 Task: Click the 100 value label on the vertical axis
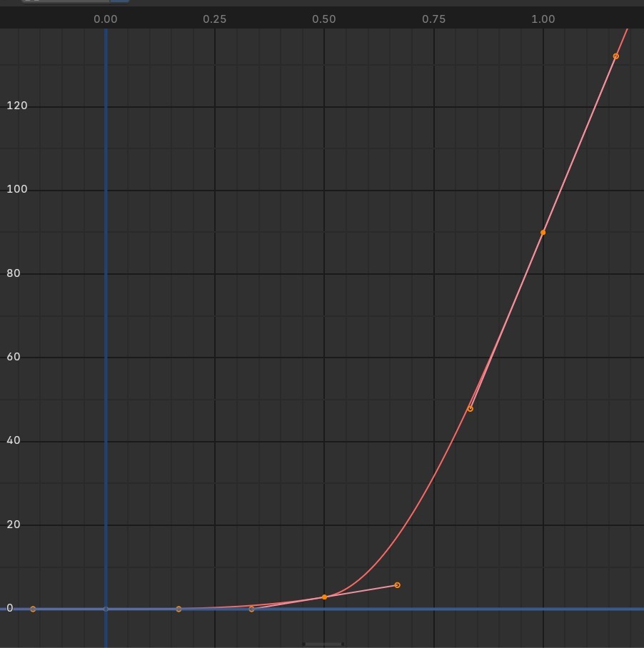[x=17, y=189]
